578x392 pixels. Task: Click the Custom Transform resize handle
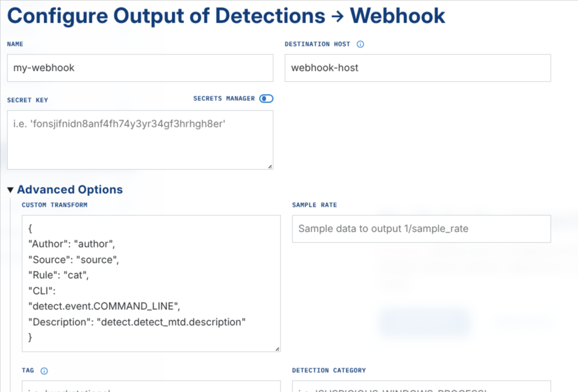point(277,349)
